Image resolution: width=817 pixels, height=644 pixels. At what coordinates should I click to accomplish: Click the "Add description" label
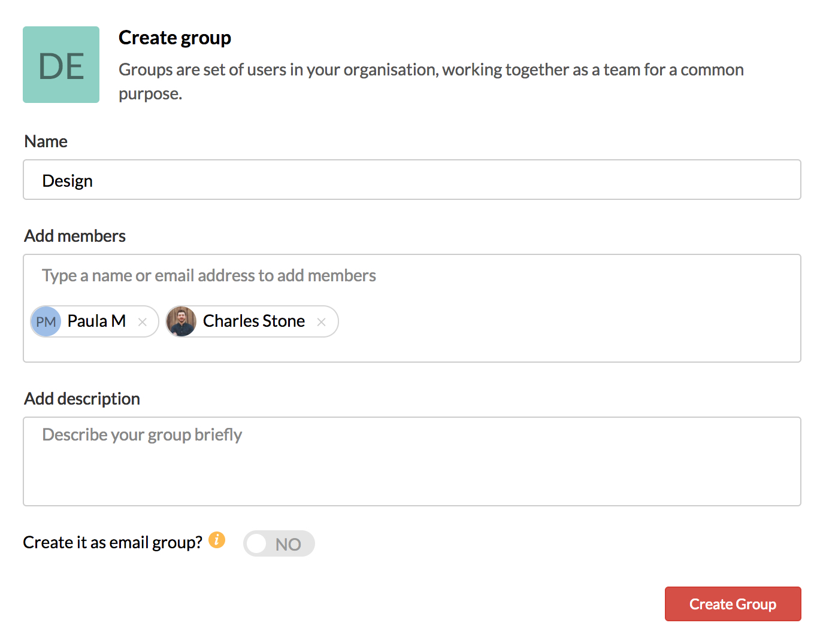82,399
